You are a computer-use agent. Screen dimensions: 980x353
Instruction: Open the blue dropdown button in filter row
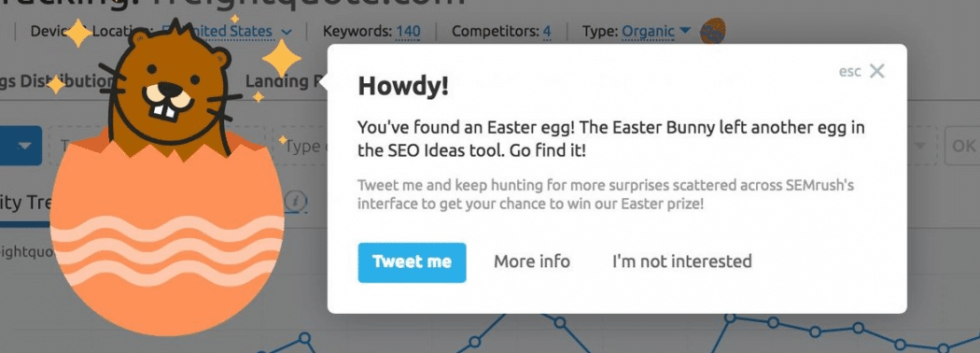tap(21, 146)
